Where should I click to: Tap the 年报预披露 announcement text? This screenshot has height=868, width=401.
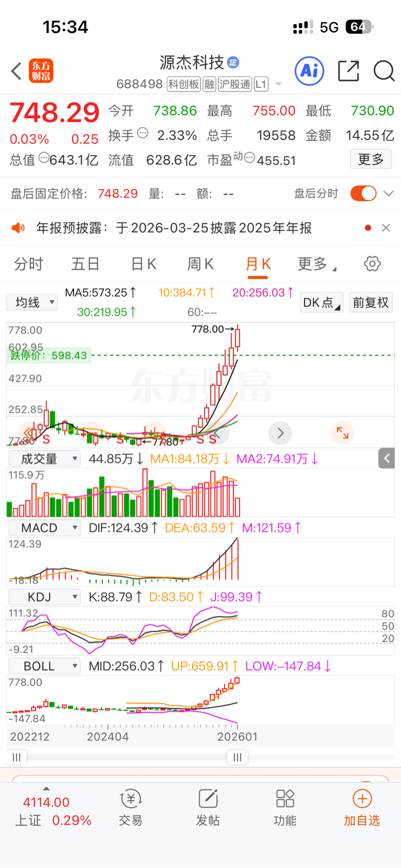[174, 228]
